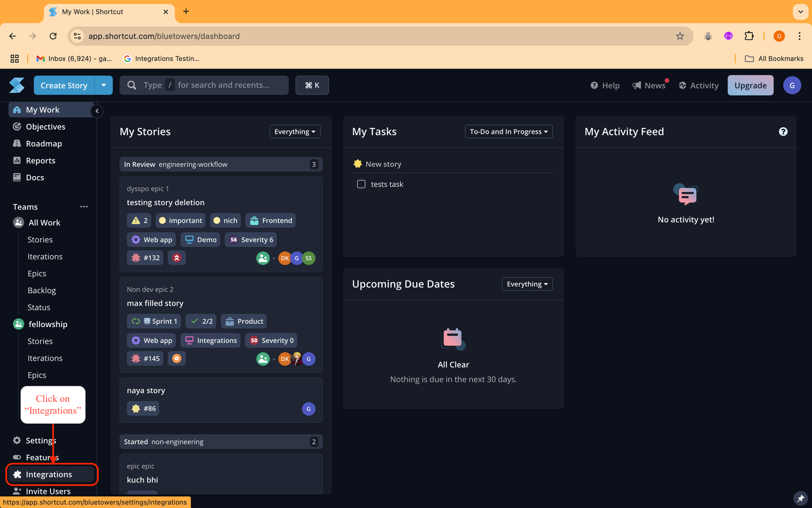This screenshot has height=508, width=812.
Task: Open Roadmap in the sidebar
Action: 44,144
